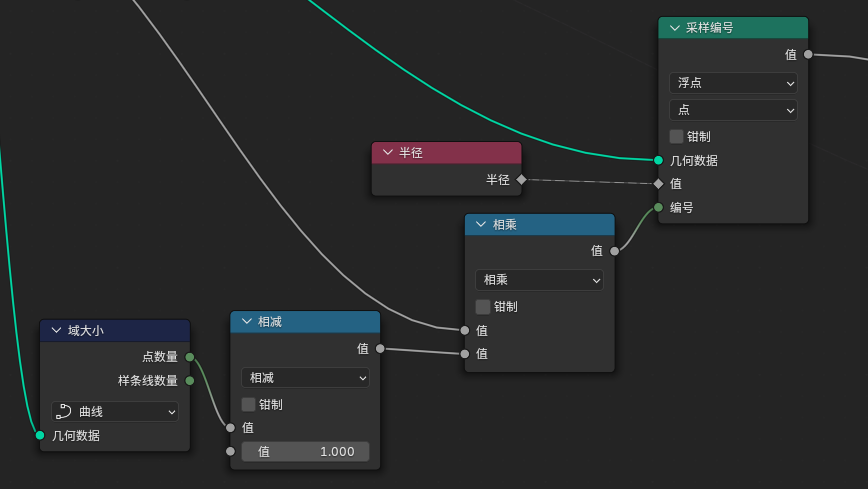Click the 值 output socket on 相乘 node
Image resolution: width=868 pixels, height=489 pixels.
pos(614,251)
